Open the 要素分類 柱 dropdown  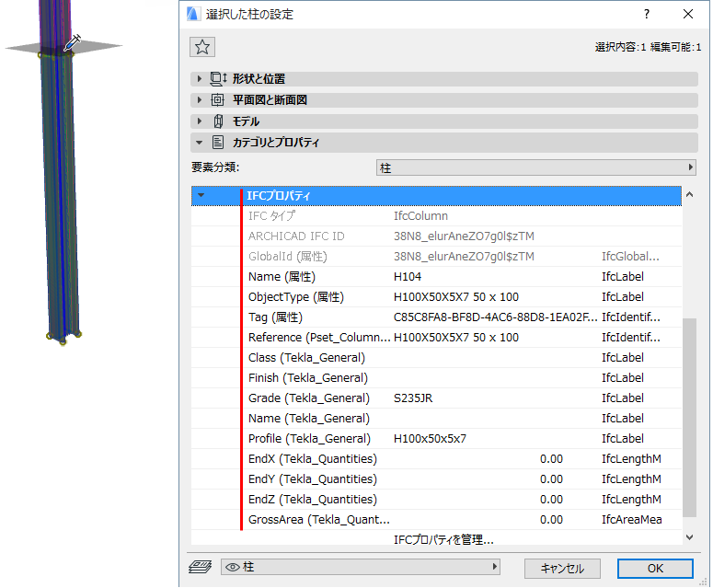coord(536,167)
